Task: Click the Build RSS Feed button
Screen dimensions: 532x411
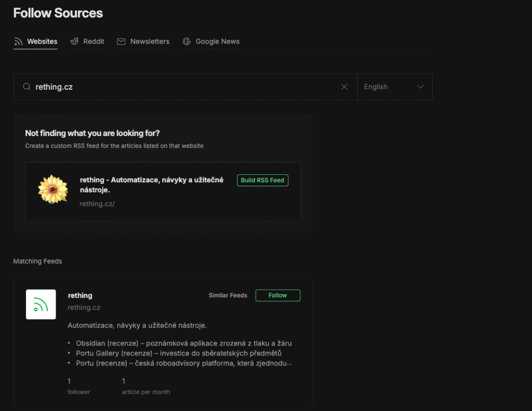Action: pyautogui.click(x=262, y=180)
